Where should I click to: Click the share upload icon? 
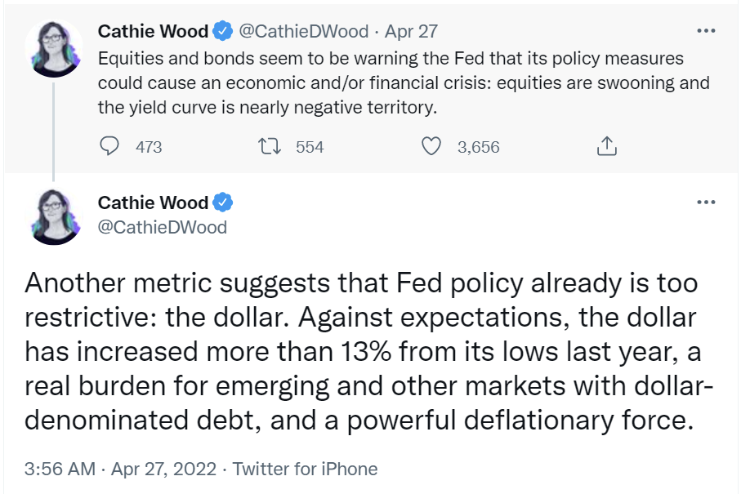point(607,146)
